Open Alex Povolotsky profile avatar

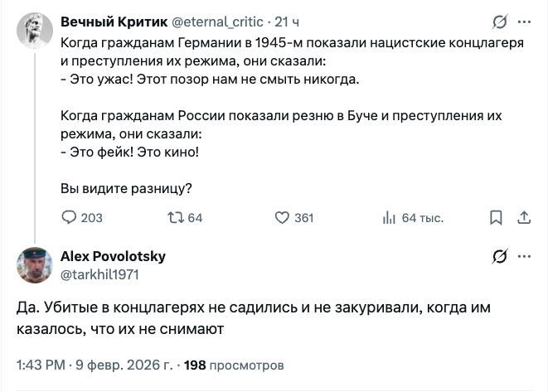[35, 265]
